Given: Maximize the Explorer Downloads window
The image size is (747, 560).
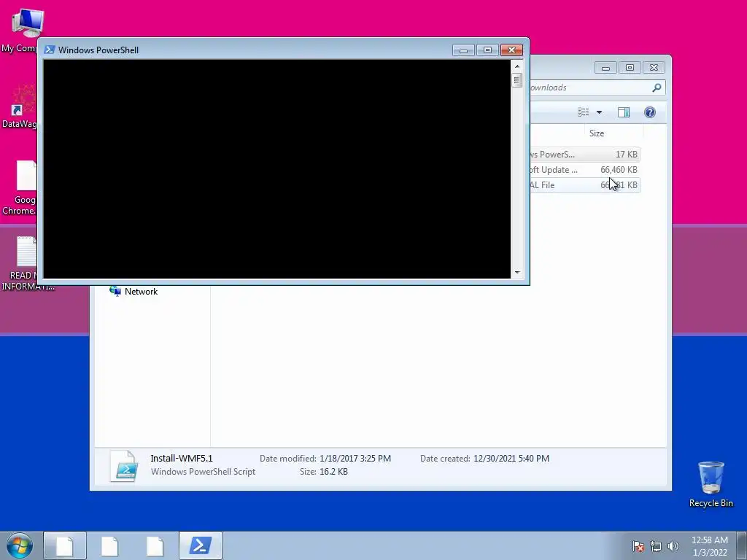Looking at the screenshot, I should [x=630, y=68].
